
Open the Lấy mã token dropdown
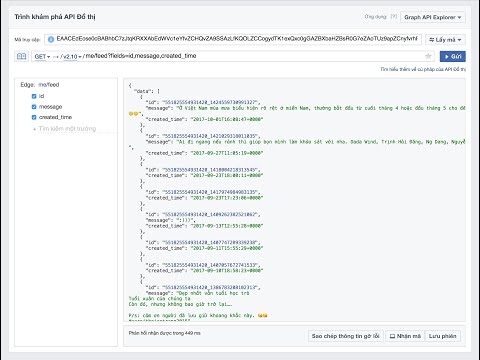(445, 40)
